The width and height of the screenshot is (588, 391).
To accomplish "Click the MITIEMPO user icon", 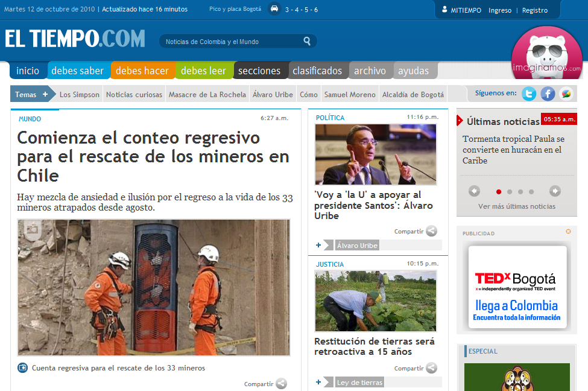I will coord(444,10).
